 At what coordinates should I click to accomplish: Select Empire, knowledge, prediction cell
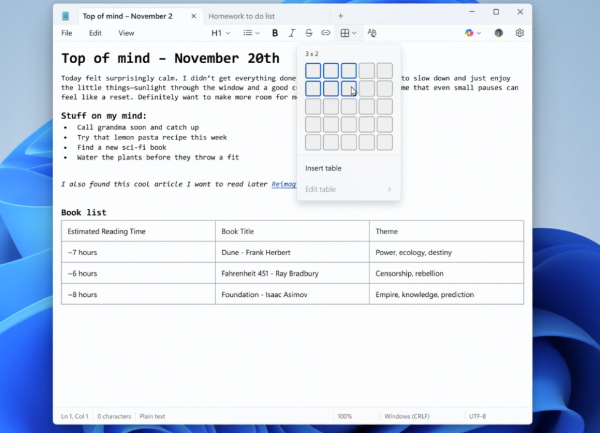446,294
